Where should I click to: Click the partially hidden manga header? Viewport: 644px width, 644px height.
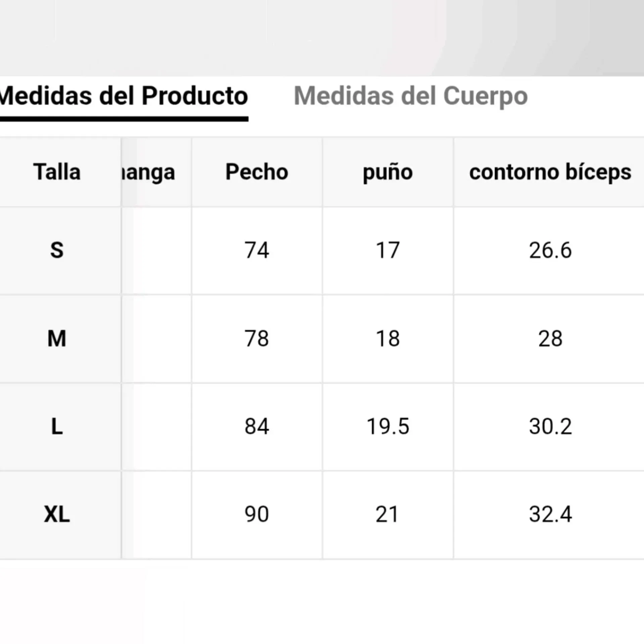tap(149, 172)
